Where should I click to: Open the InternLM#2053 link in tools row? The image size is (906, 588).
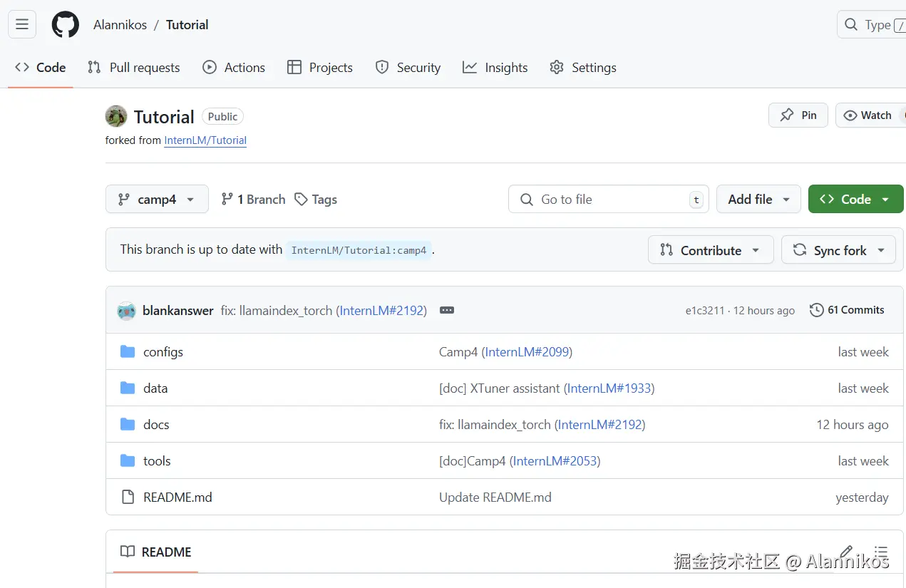[x=555, y=461]
